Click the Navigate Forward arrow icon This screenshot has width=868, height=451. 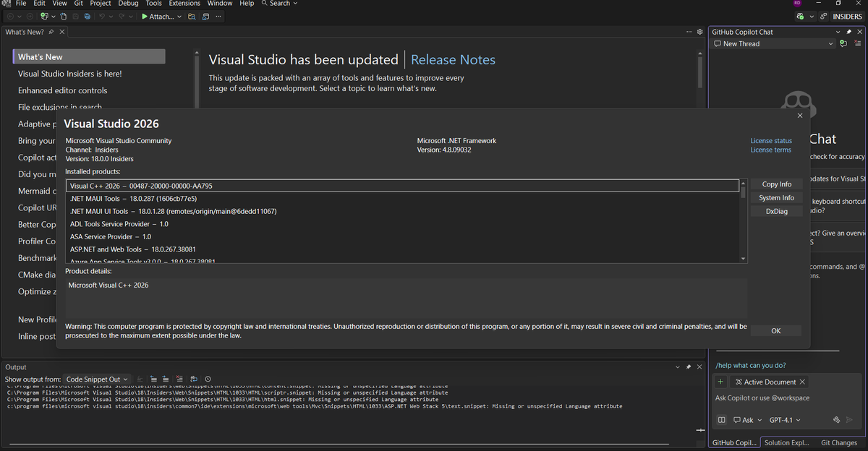click(x=30, y=17)
